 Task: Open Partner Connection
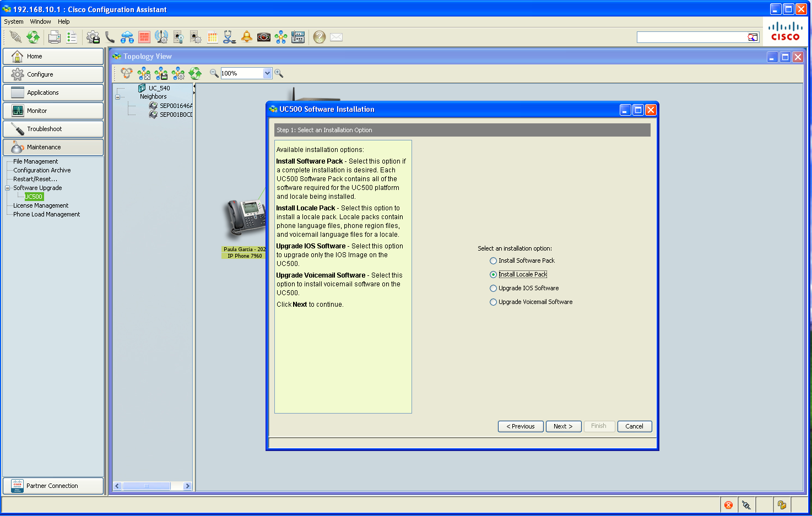click(x=53, y=486)
